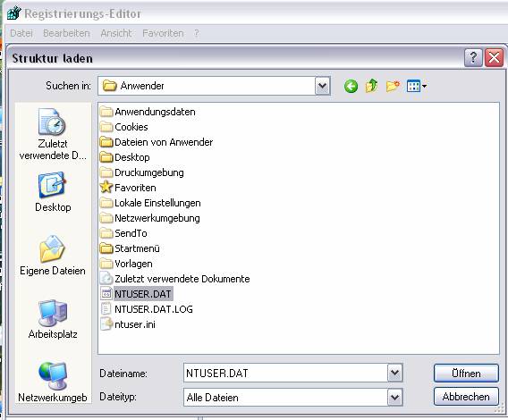Open the Datei menu
The height and width of the screenshot is (420, 508).
click(x=21, y=33)
